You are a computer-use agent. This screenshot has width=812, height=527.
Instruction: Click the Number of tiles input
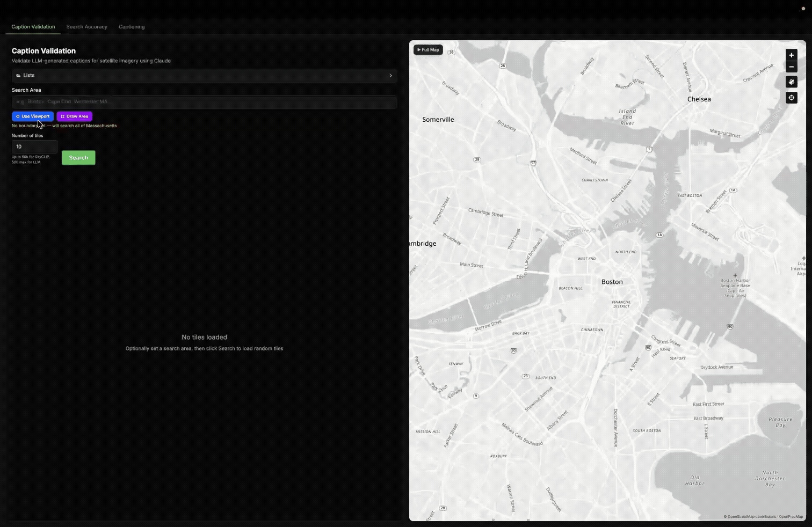click(x=34, y=147)
